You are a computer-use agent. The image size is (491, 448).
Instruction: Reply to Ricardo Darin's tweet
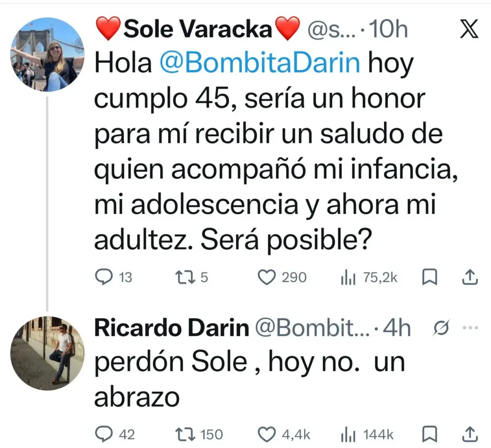[103, 435]
